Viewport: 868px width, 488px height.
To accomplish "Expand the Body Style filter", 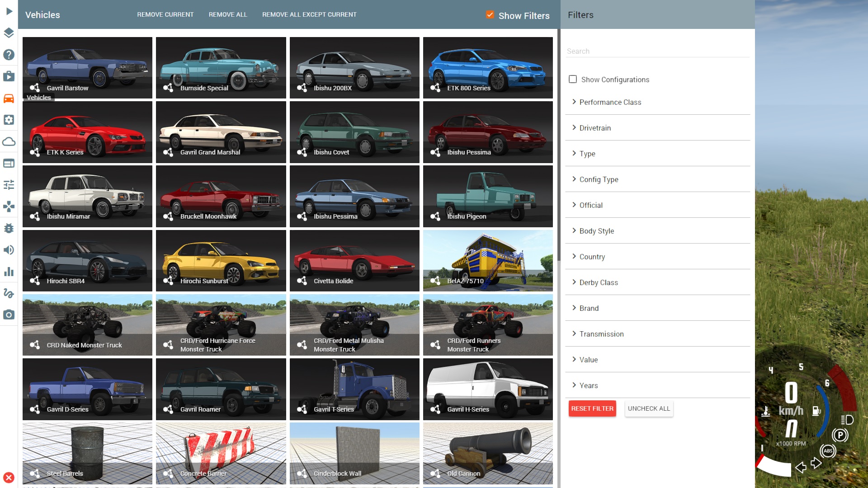I will pos(596,231).
